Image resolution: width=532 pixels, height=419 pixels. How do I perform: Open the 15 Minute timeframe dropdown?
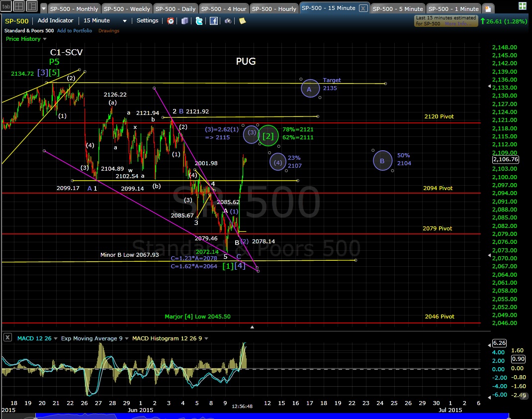pyautogui.click(x=105, y=21)
